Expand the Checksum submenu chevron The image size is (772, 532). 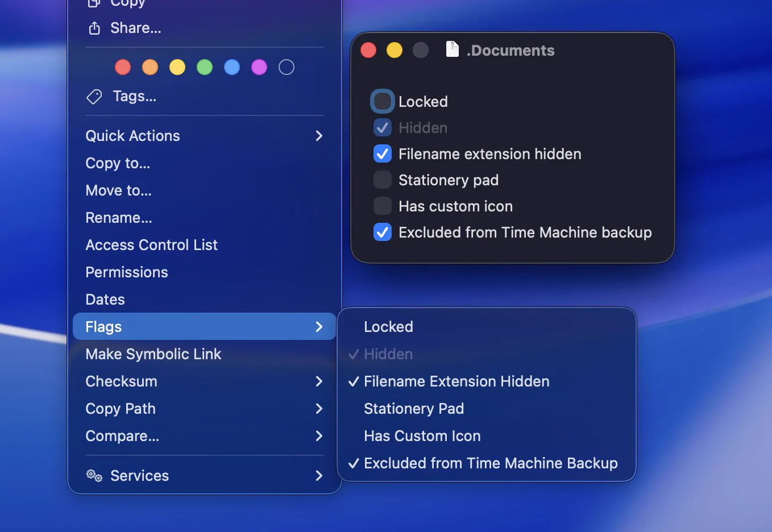click(x=319, y=381)
